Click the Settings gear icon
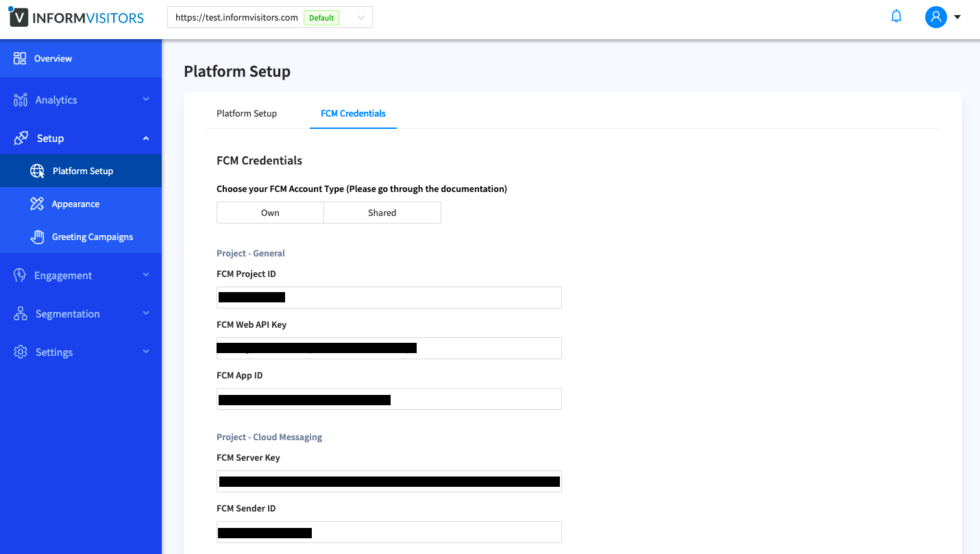 tap(21, 352)
